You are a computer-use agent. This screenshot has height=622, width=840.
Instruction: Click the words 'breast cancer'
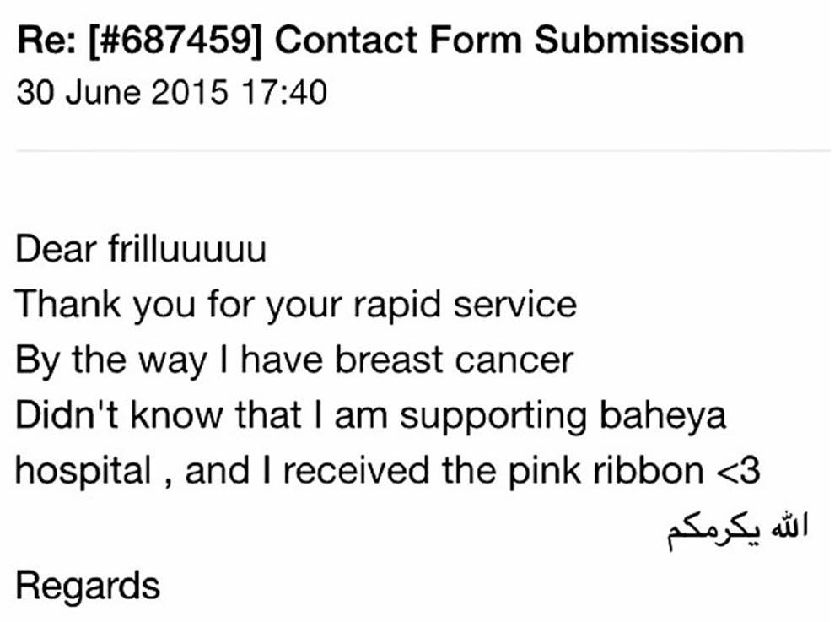tap(454, 360)
